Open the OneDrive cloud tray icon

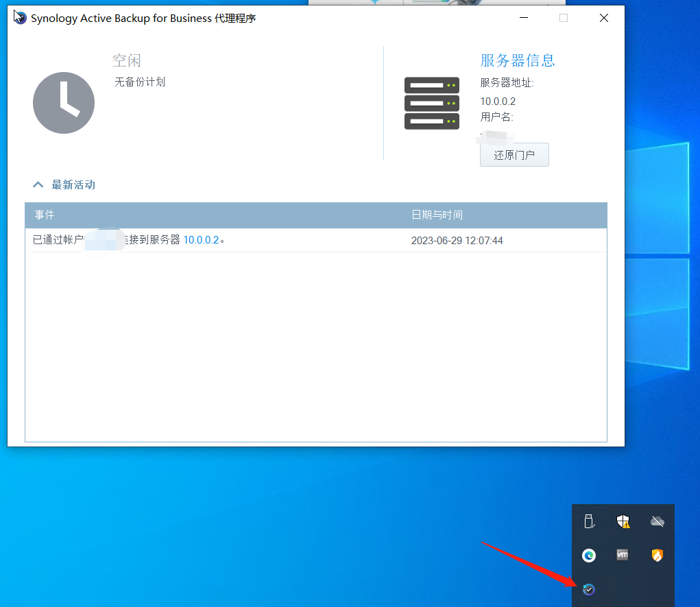657,521
